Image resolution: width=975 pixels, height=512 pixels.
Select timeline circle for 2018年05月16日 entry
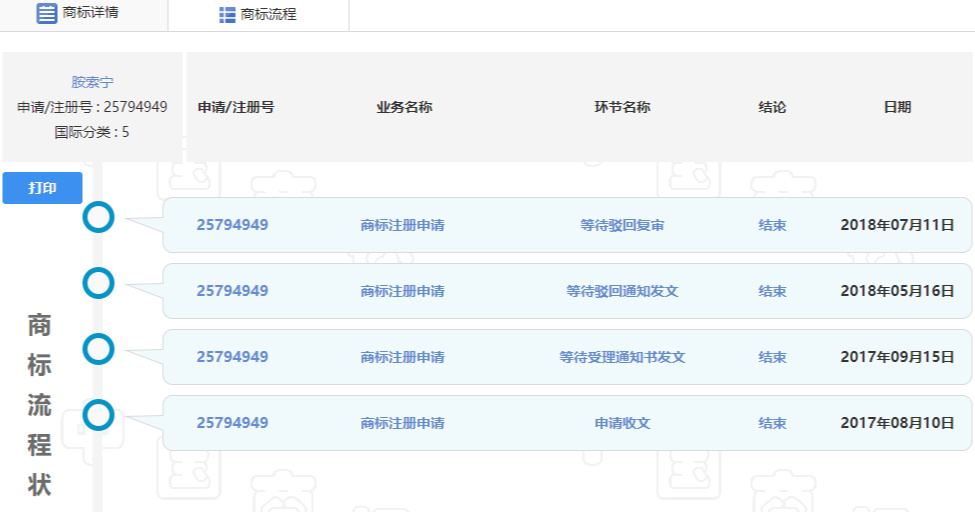click(98, 283)
